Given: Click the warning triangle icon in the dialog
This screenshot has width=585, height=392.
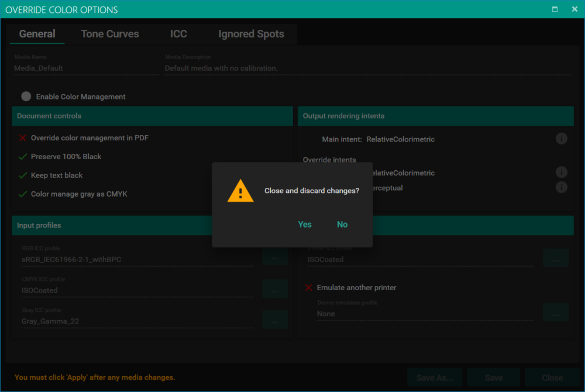Looking at the screenshot, I should click(x=240, y=191).
